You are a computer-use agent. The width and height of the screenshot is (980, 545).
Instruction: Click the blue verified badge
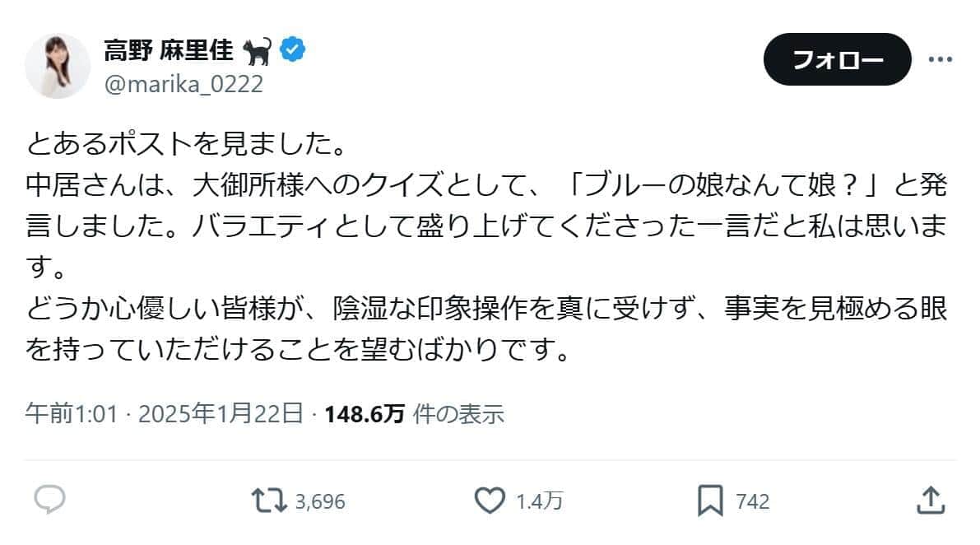click(x=294, y=50)
